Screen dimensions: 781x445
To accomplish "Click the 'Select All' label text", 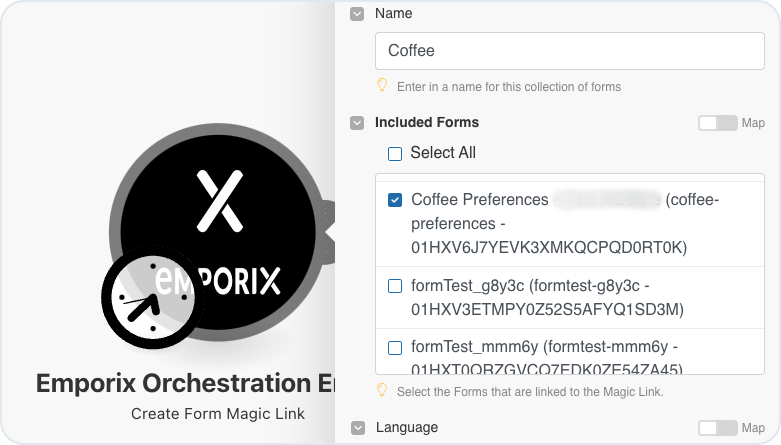I will click(443, 152).
